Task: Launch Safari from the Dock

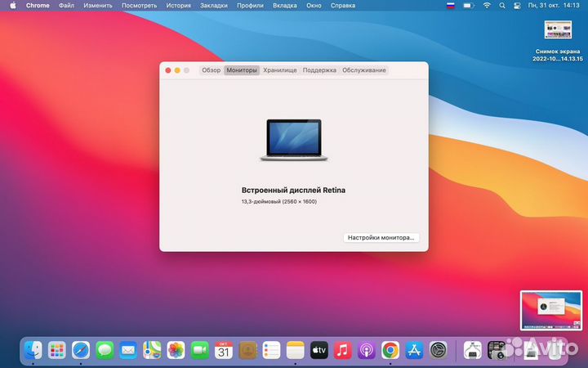Action: pos(81,350)
